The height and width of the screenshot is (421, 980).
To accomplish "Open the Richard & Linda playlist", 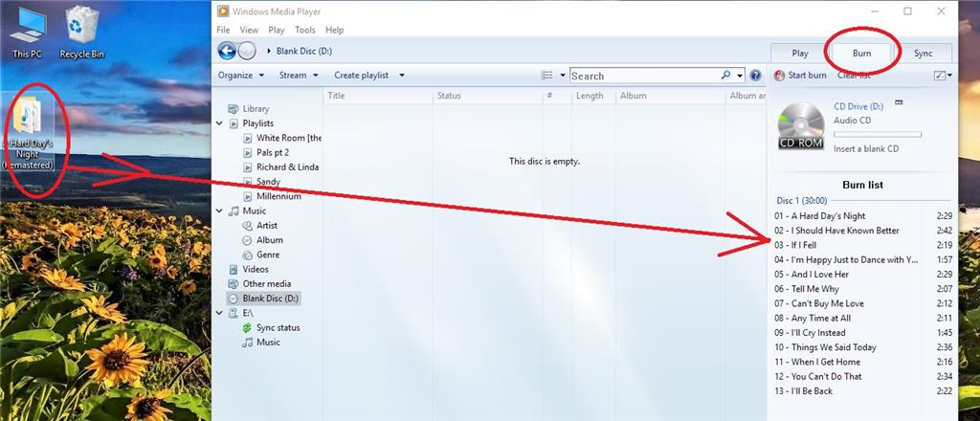I will tap(287, 166).
